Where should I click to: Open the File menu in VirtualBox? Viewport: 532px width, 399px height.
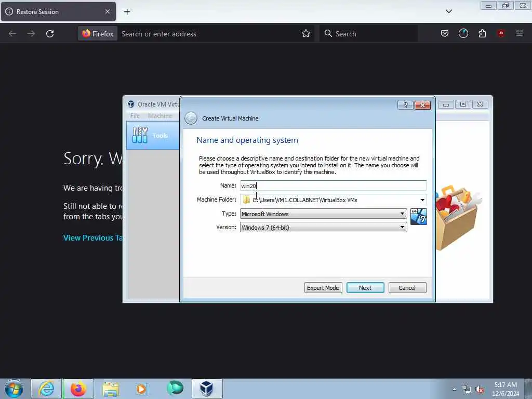click(x=135, y=116)
